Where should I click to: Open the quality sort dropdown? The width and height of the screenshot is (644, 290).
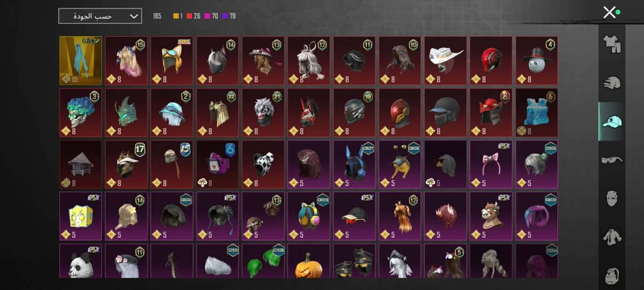pos(100,16)
